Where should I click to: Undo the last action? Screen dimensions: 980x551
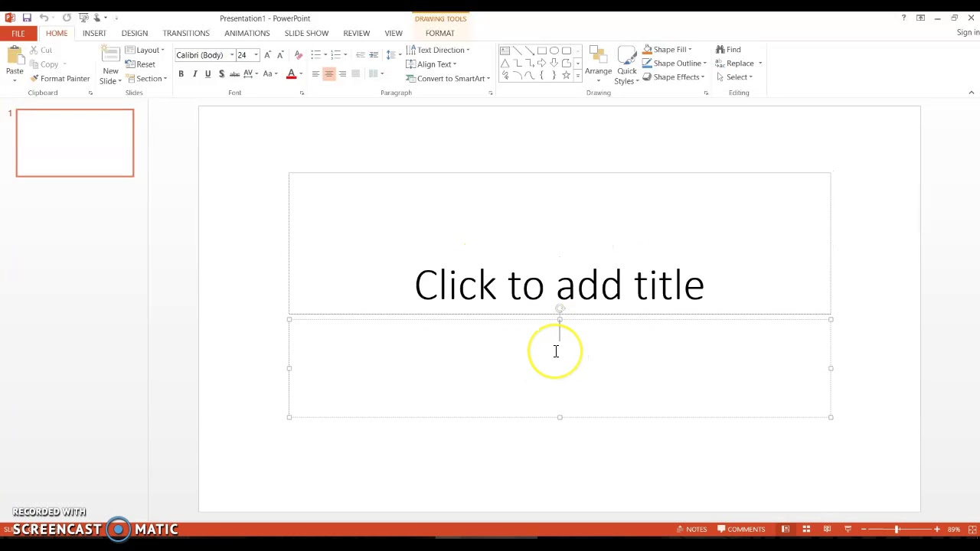click(44, 18)
